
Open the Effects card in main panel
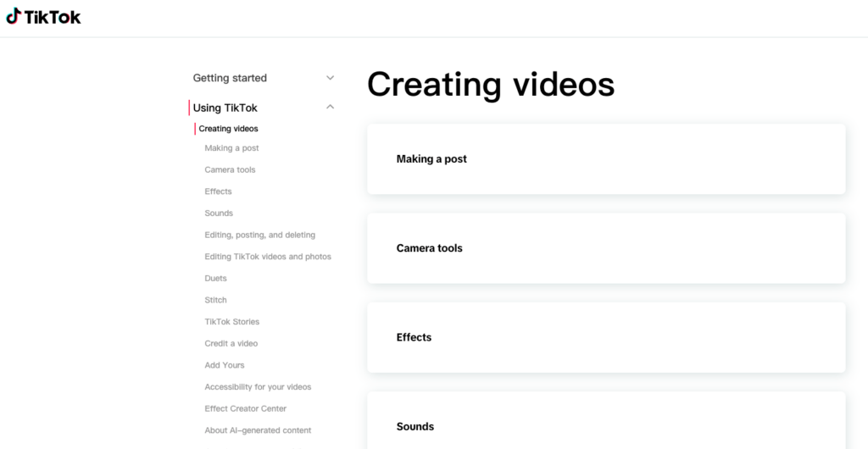click(605, 337)
